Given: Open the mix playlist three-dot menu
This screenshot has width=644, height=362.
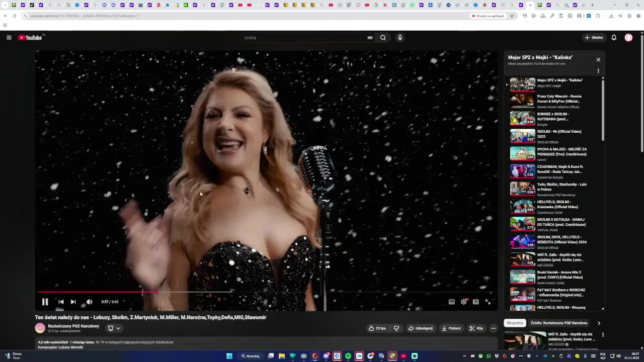Looking at the screenshot, I should click(x=598, y=71).
